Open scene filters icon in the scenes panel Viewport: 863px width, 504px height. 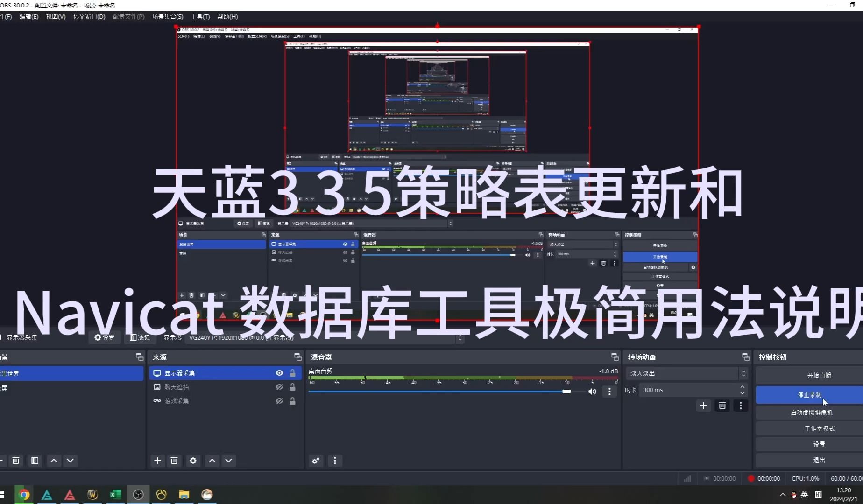pyautogui.click(x=35, y=461)
